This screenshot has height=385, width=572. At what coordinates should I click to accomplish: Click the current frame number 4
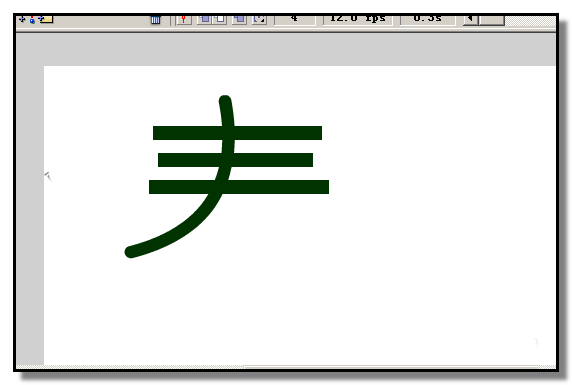point(295,20)
